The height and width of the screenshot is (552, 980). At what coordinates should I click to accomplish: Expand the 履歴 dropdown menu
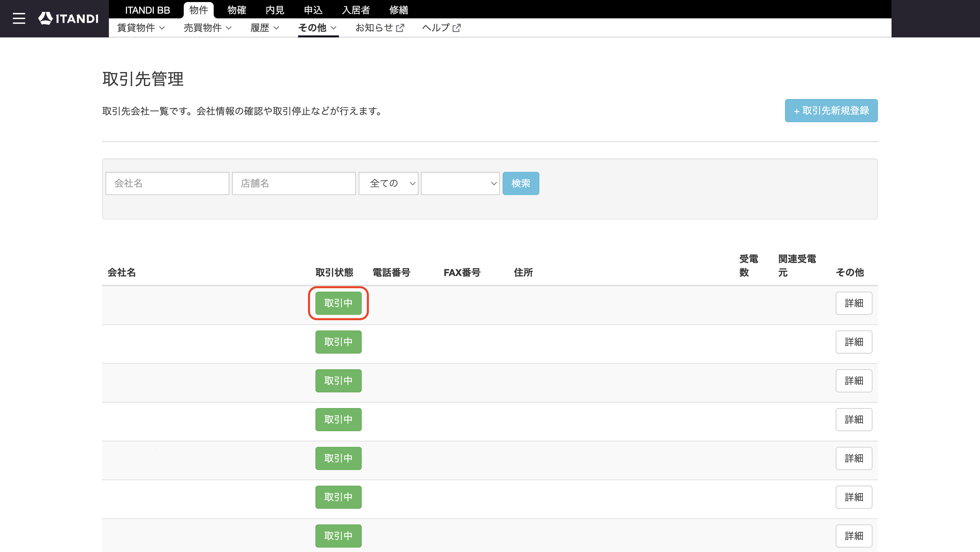tap(265, 28)
